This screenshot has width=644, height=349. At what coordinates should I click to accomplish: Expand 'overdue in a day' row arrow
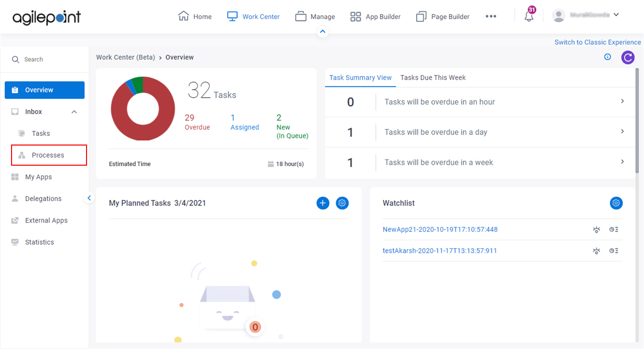pos(622,131)
